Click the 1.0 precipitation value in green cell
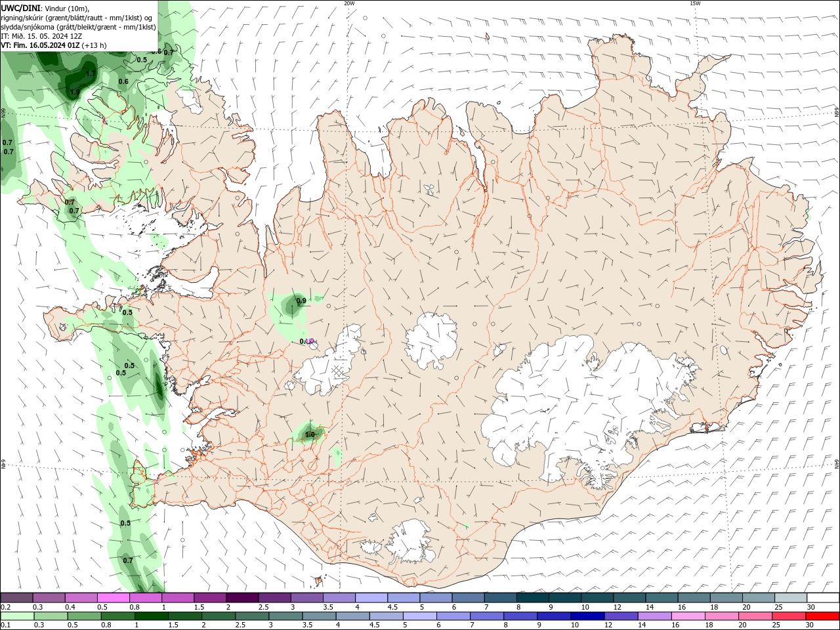This screenshot has height=630, width=840. (x=310, y=434)
